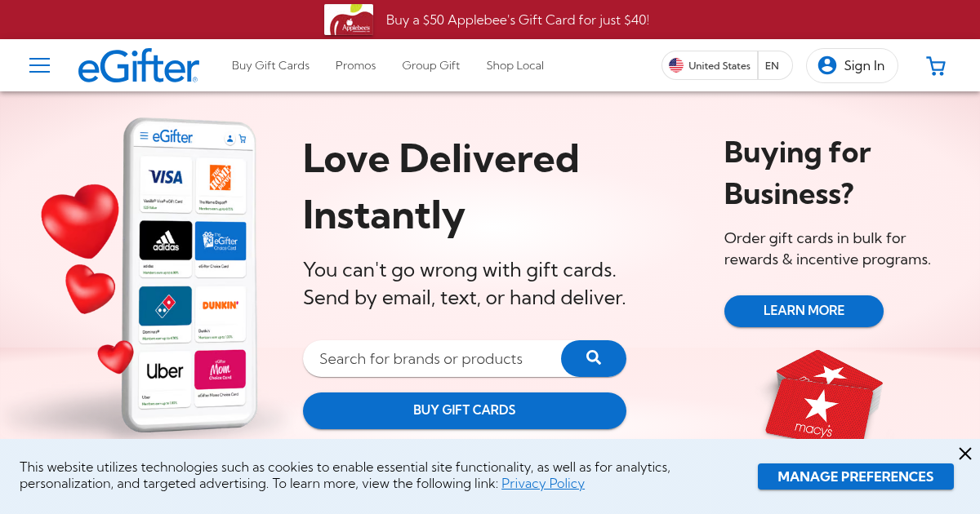This screenshot has width=980, height=514.
Task: Click the eGifter logo
Action: (138, 65)
